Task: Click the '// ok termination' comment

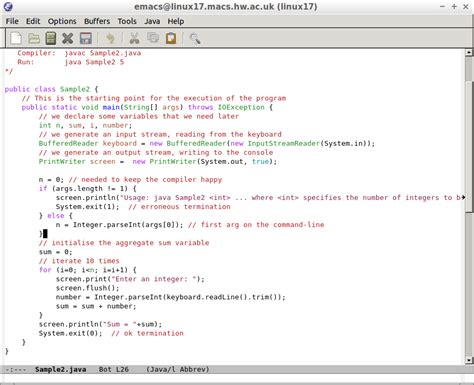Action: [x=147, y=333]
